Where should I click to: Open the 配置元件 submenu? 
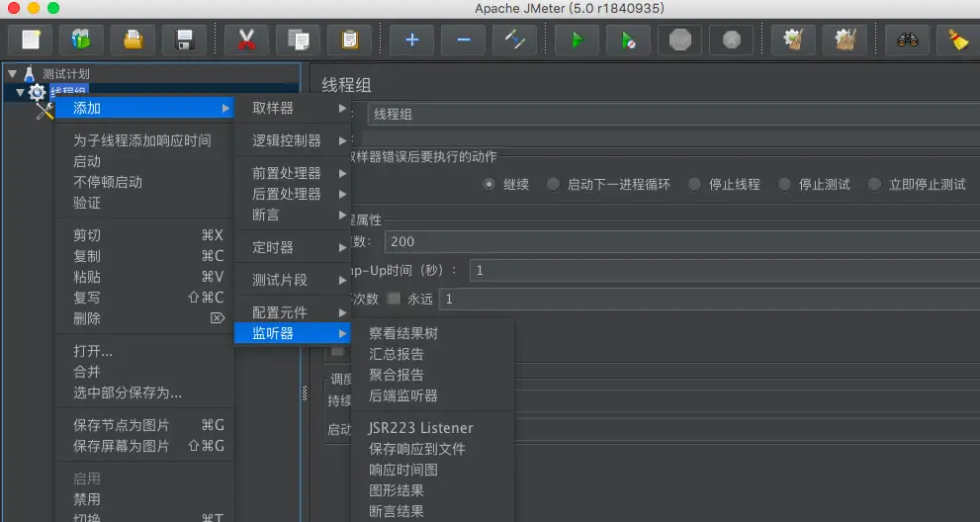tap(293, 312)
